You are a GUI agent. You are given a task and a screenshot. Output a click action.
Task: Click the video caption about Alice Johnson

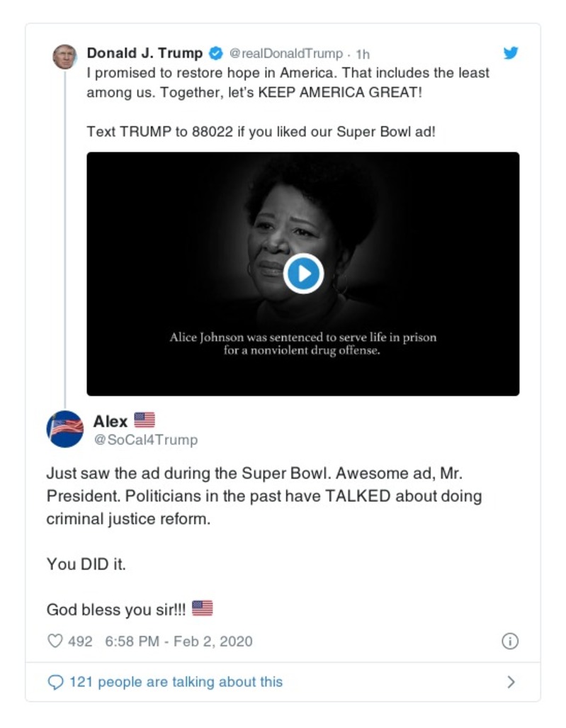pyautogui.click(x=302, y=344)
